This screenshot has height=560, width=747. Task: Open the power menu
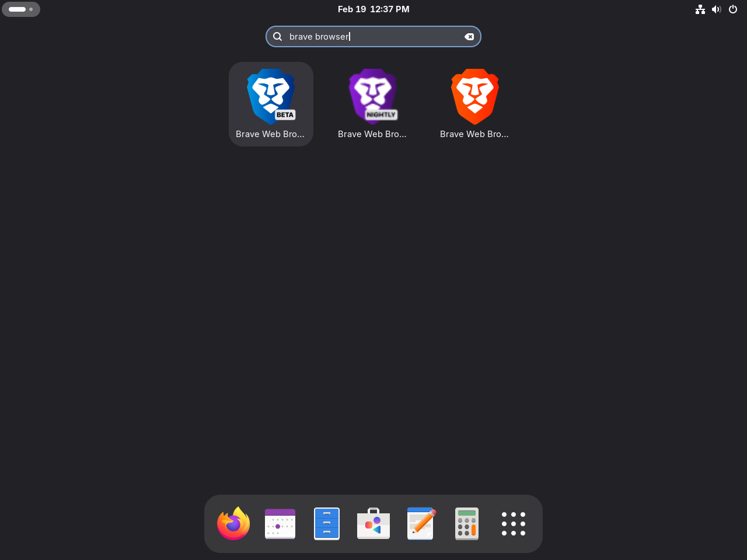coord(733,9)
